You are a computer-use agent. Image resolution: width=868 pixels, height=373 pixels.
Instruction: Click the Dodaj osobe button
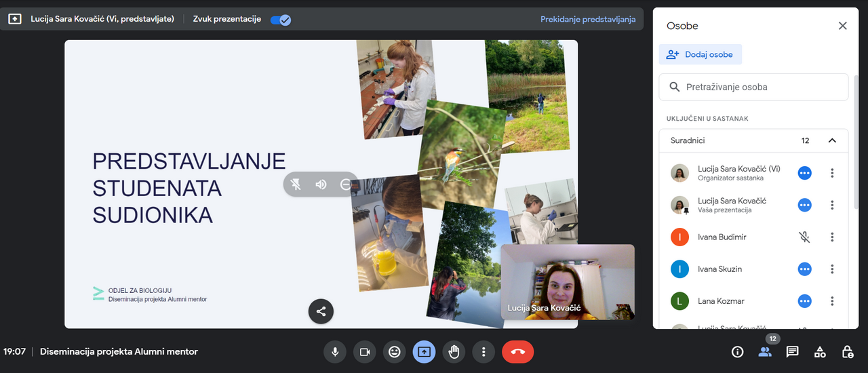[x=701, y=54]
